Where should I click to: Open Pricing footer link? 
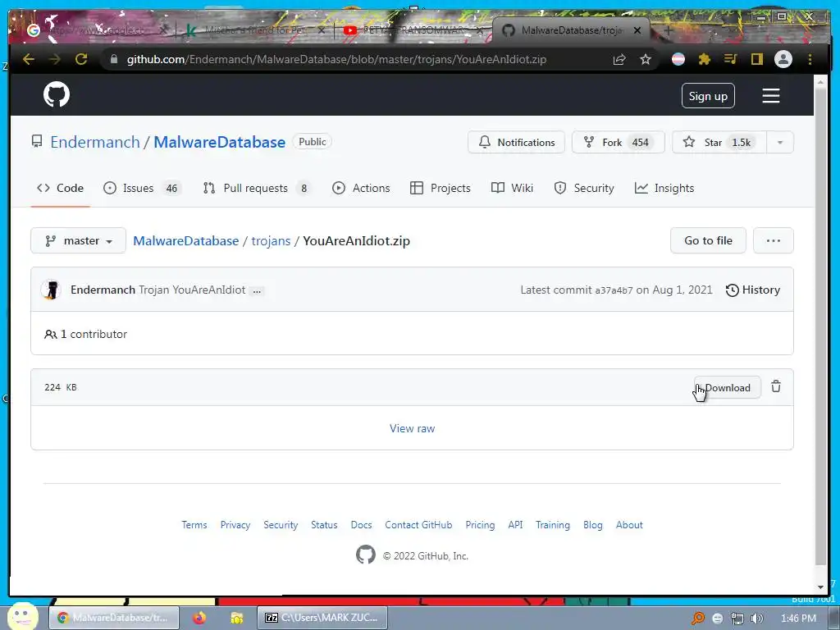pos(480,525)
